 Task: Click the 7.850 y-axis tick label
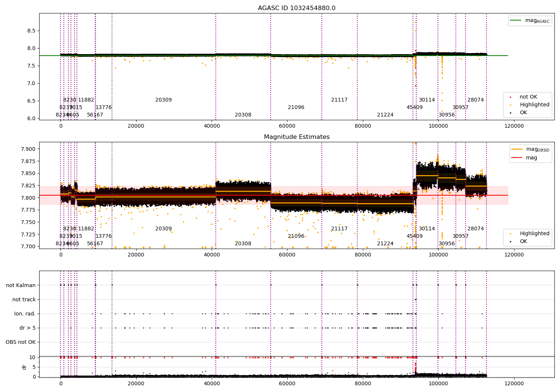pos(28,174)
